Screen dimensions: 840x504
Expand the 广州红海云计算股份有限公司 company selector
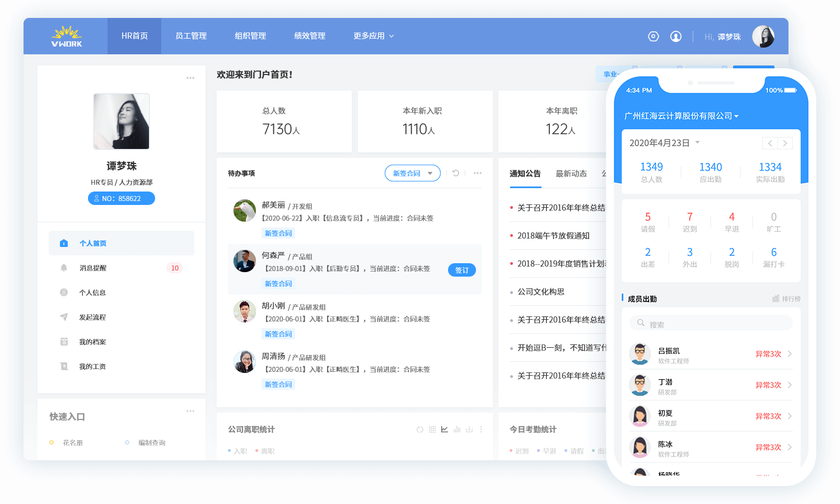[682, 116]
